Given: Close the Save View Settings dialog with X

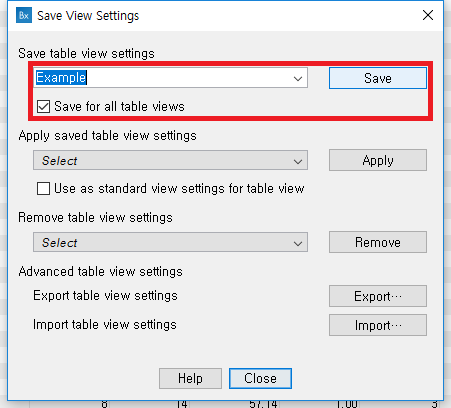Looking at the screenshot, I should tap(428, 15).
